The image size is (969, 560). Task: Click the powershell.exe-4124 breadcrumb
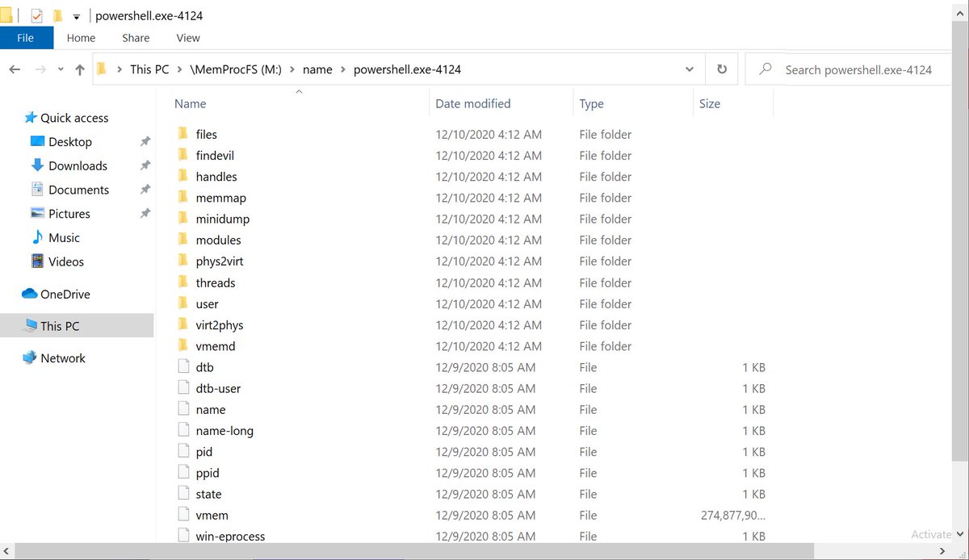click(407, 69)
